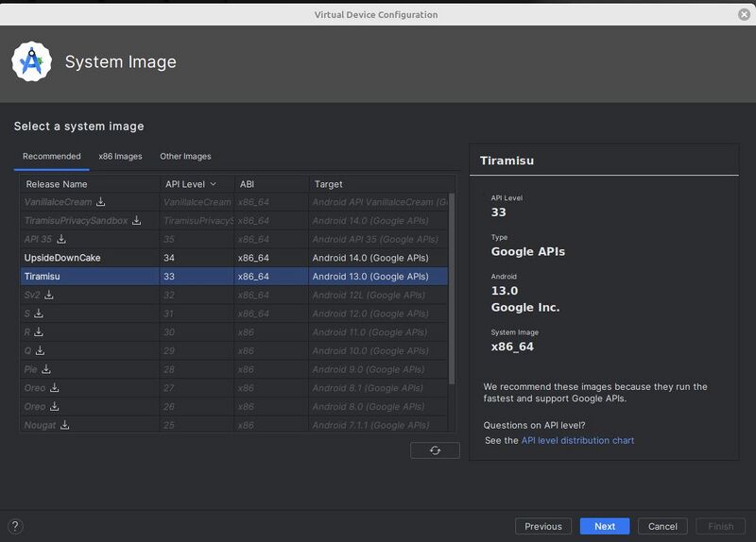Open the help question mark icon

[15, 526]
